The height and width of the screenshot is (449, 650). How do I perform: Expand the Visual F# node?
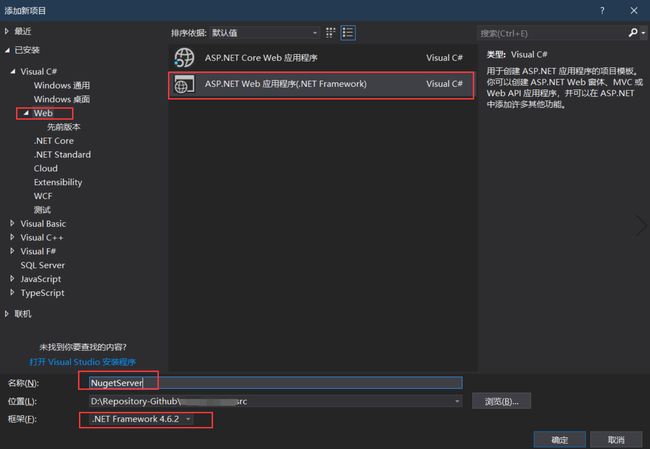pyautogui.click(x=12, y=251)
